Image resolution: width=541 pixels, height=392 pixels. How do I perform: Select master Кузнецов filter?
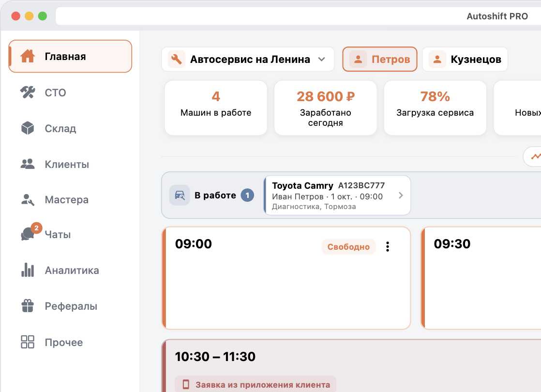pyautogui.click(x=465, y=60)
